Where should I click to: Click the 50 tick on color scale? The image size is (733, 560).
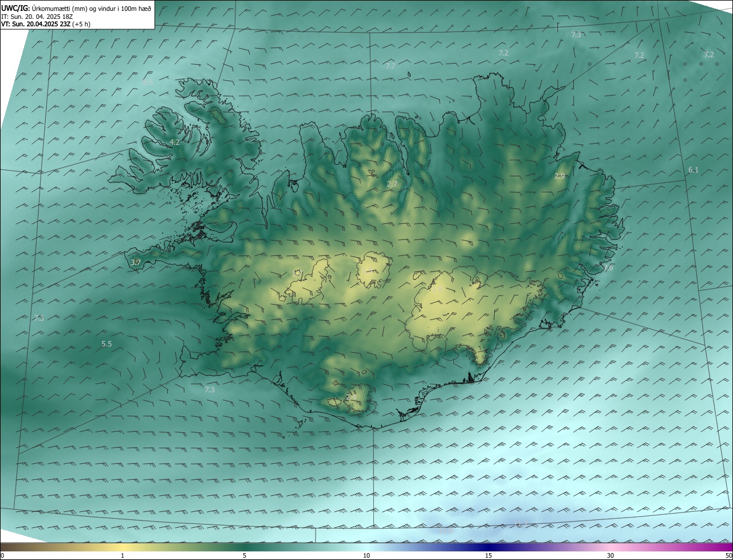728,556
